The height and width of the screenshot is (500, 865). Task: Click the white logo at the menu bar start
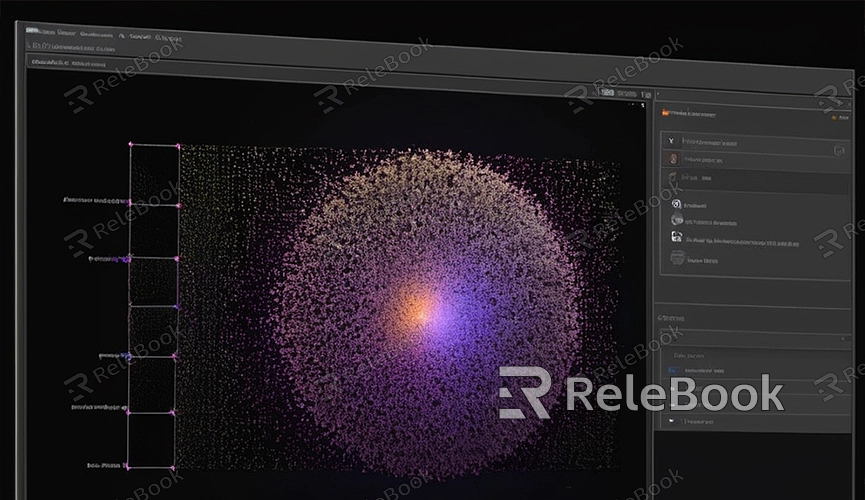point(33,31)
